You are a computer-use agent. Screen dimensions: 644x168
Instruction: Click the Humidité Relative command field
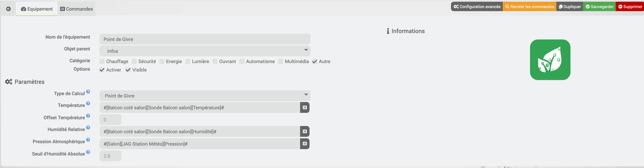[200, 132]
